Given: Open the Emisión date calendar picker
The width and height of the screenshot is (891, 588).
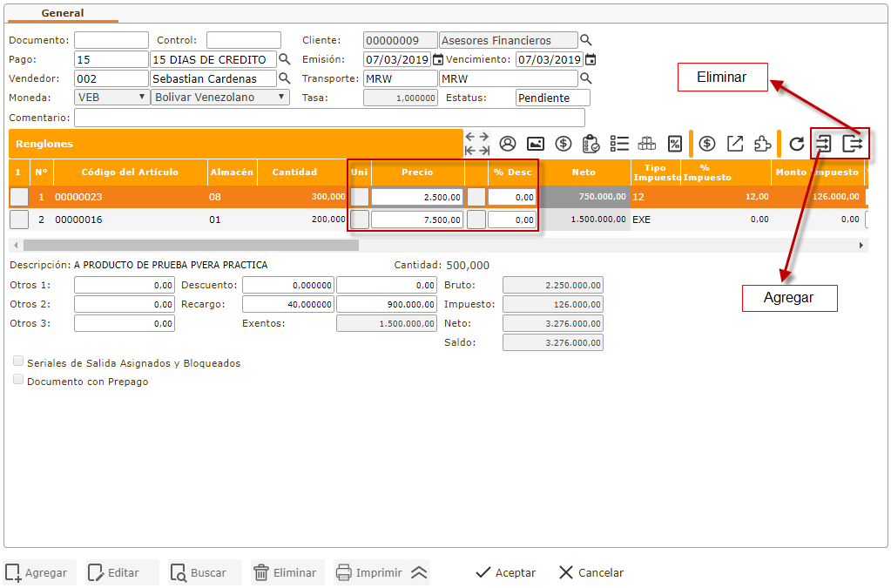Looking at the screenshot, I should pyautogui.click(x=438, y=60).
